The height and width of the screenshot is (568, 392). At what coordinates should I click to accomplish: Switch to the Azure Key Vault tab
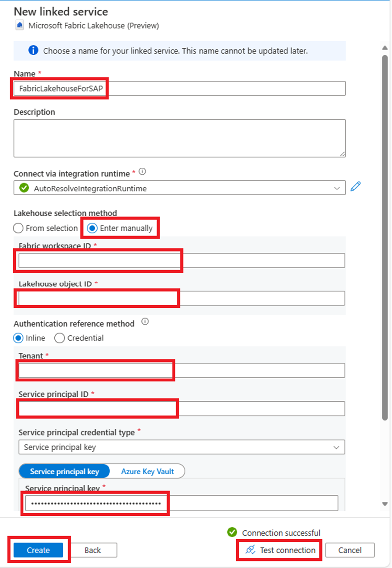pyautogui.click(x=147, y=471)
